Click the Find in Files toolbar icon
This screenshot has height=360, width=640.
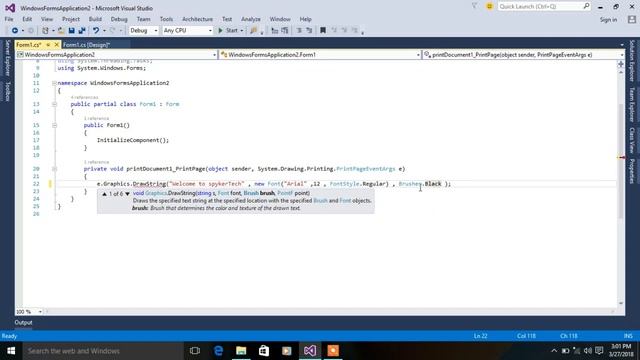pyautogui.click(x=253, y=31)
